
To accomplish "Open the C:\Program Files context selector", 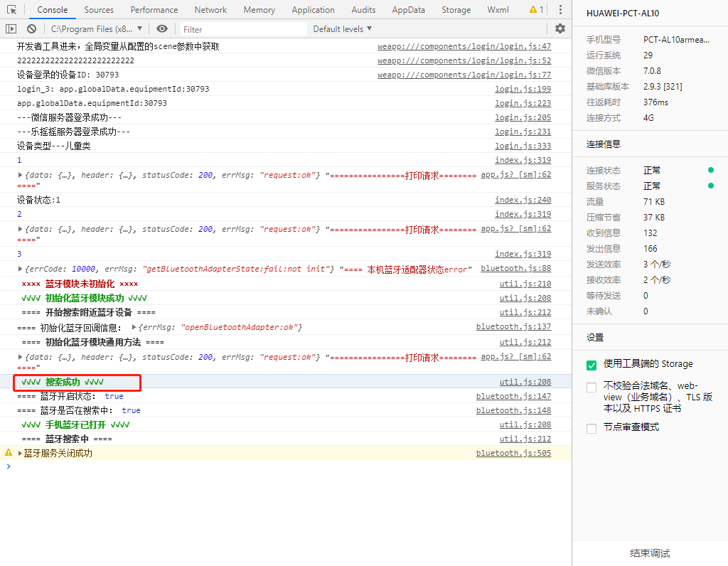I will (97, 29).
